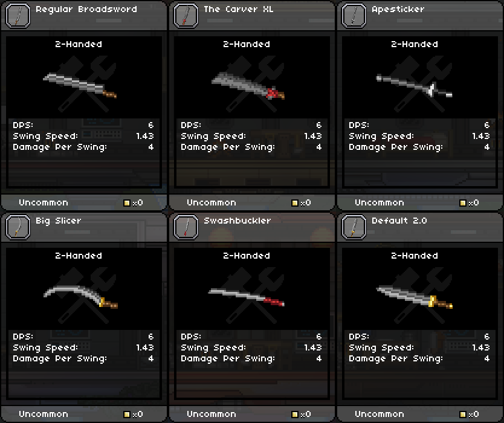Click the Big Slicer header icon
Viewport: 504px width, 423px height.
coord(18,227)
